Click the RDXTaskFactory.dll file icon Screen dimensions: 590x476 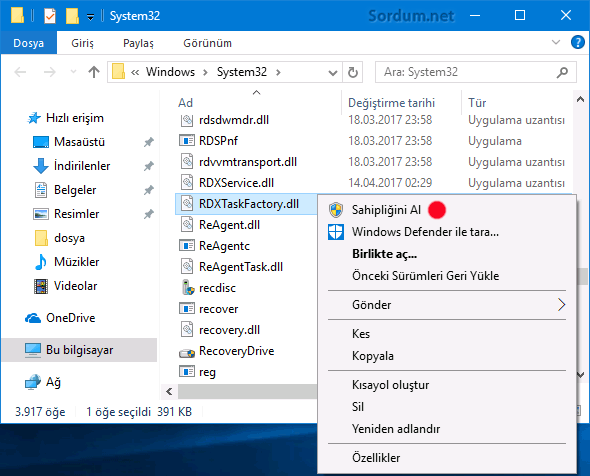187,204
